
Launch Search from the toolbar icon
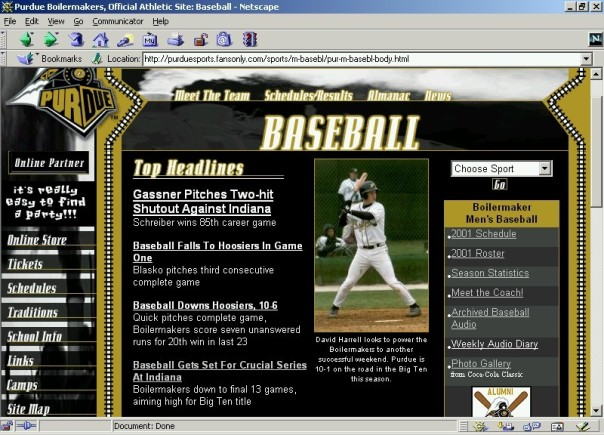[x=126, y=39]
